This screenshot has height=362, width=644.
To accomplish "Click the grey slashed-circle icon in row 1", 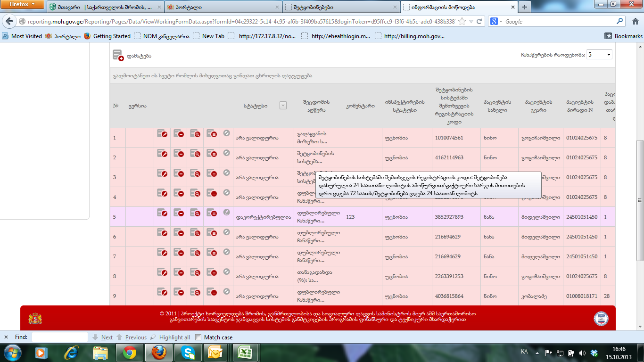I will click(x=226, y=133).
